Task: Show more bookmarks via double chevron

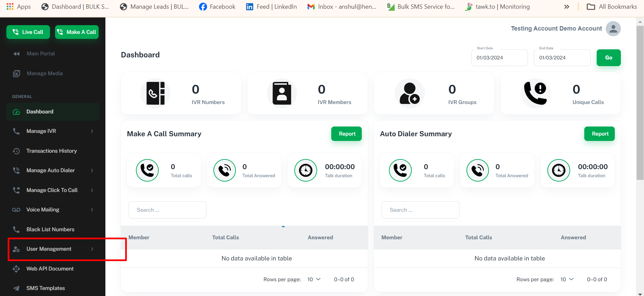Action: tap(567, 7)
